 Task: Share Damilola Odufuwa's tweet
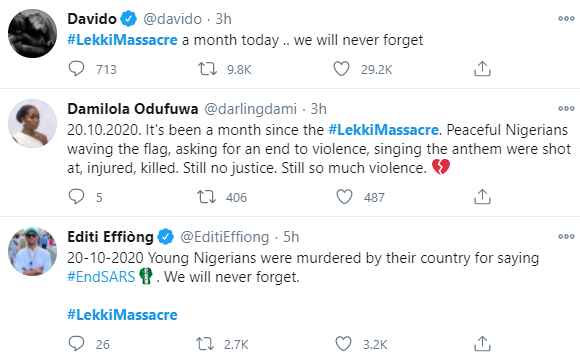pos(482,197)
